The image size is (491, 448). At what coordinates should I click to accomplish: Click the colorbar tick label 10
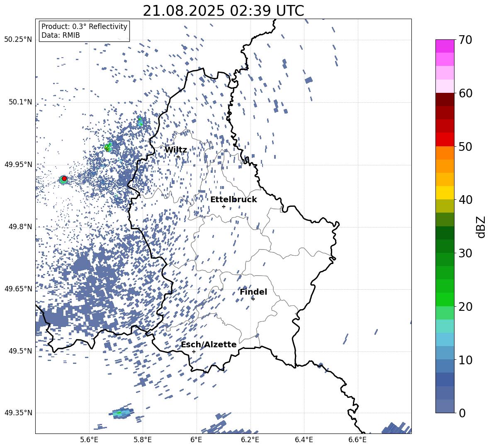pos(465,360)
